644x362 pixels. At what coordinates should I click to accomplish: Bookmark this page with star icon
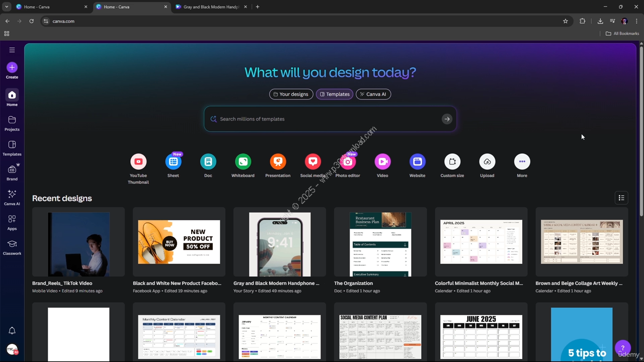566,21
